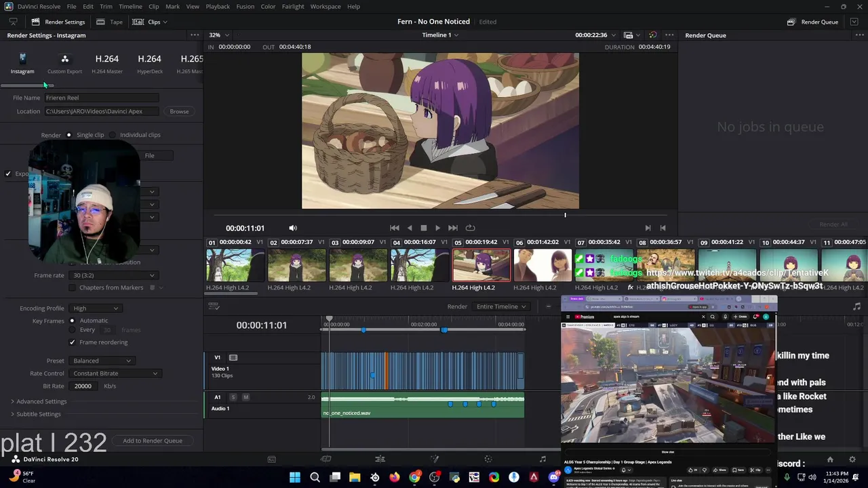Play in reverse in viewer

tap(409, 228)
